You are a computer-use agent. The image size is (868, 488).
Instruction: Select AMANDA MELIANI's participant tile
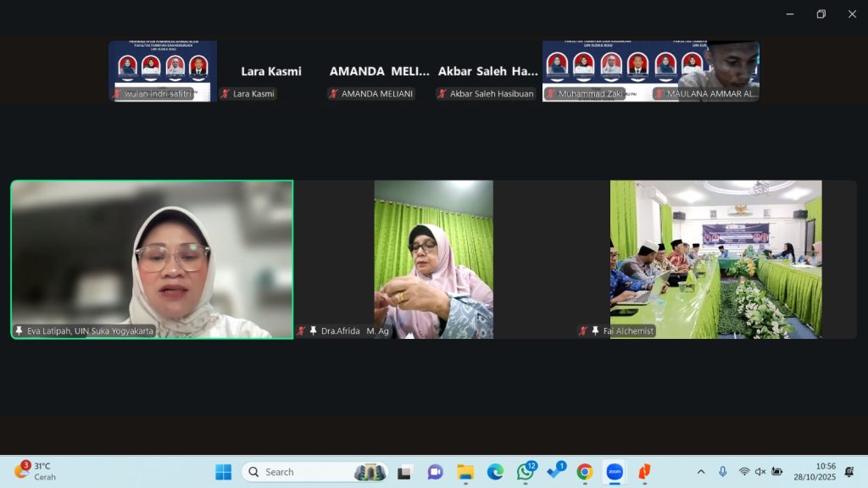coord(379,72)
